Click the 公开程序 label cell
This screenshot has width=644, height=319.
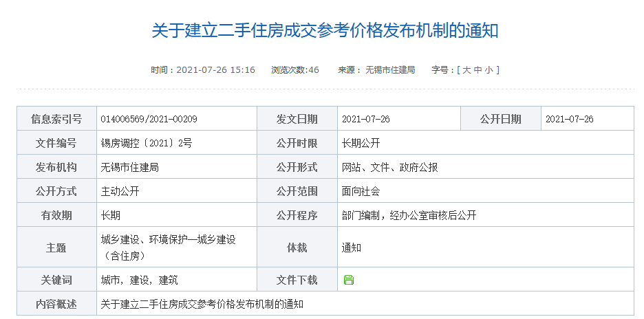(297, 214)
